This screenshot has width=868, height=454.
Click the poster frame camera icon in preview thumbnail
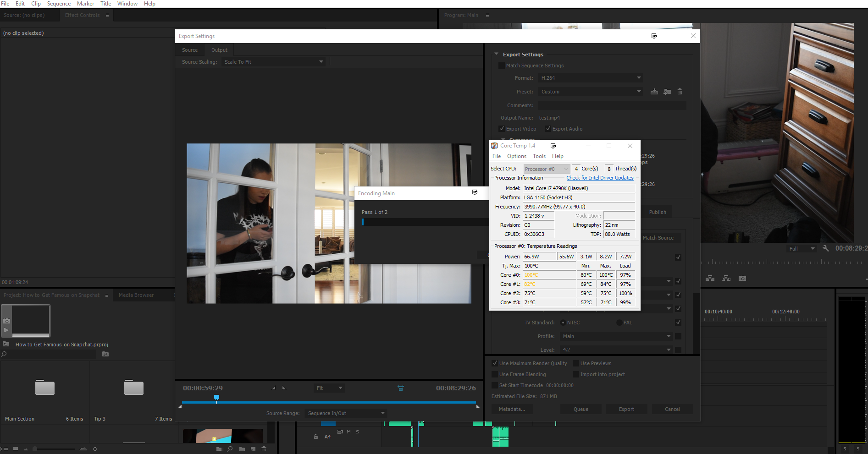[x=6, y=321]
